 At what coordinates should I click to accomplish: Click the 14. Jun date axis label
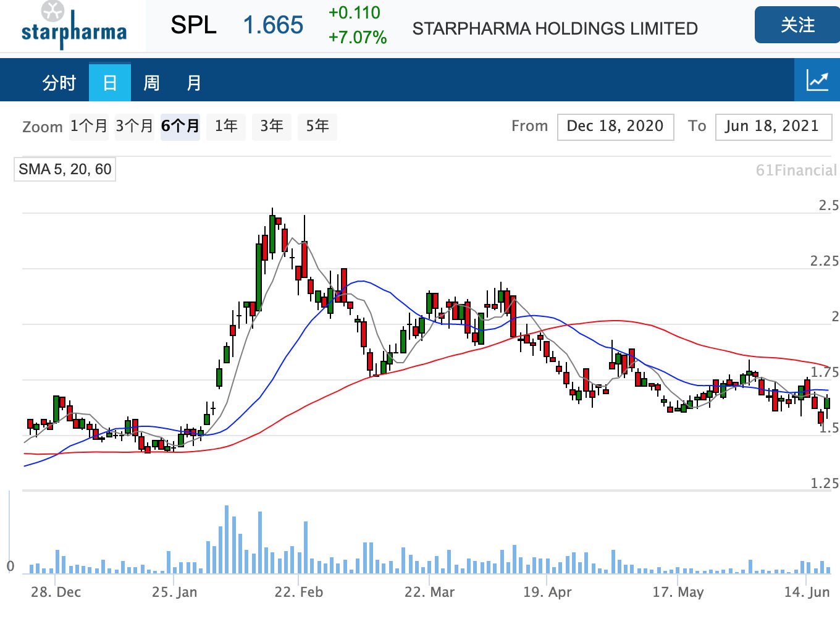click(x=807, y=592)
